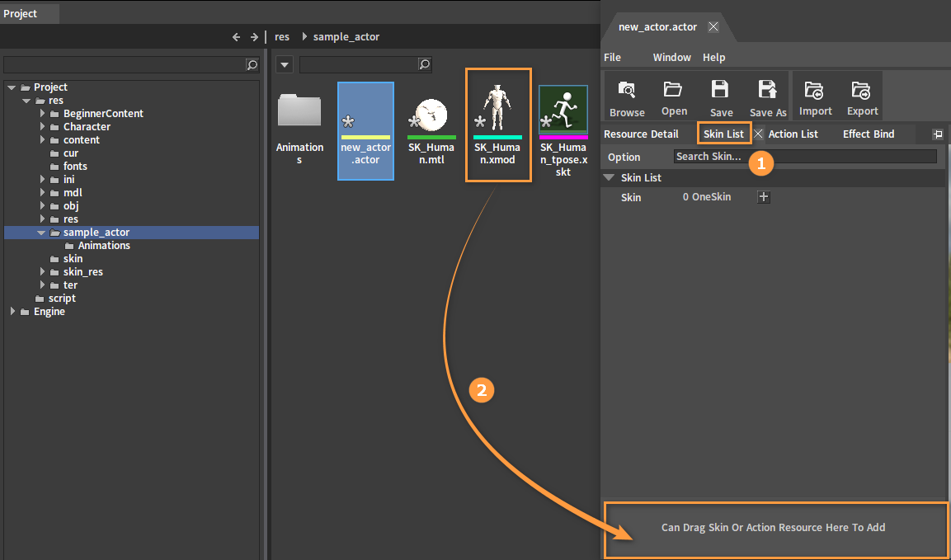
Task: Select the Project panel tab
Action: tap(29, 13)
